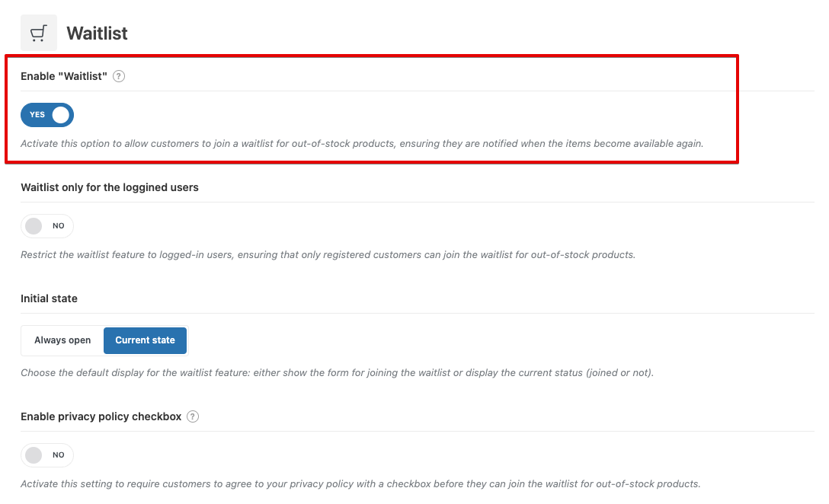Screen dimensions: 829x504
Task: Click the Initial state description text
Action: (337, 373)
